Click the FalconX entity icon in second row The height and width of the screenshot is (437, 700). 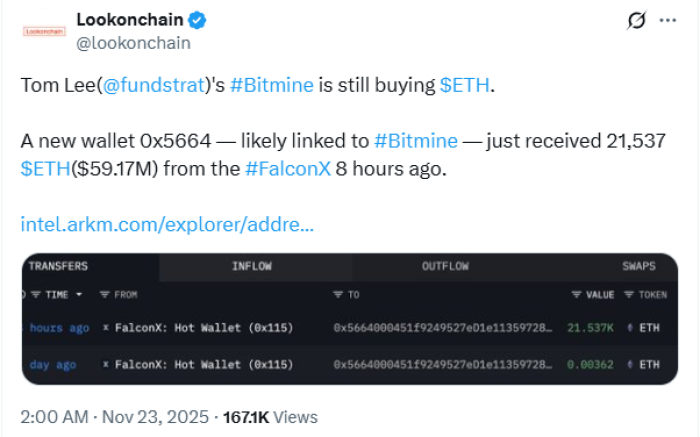(x=105, y=365)
